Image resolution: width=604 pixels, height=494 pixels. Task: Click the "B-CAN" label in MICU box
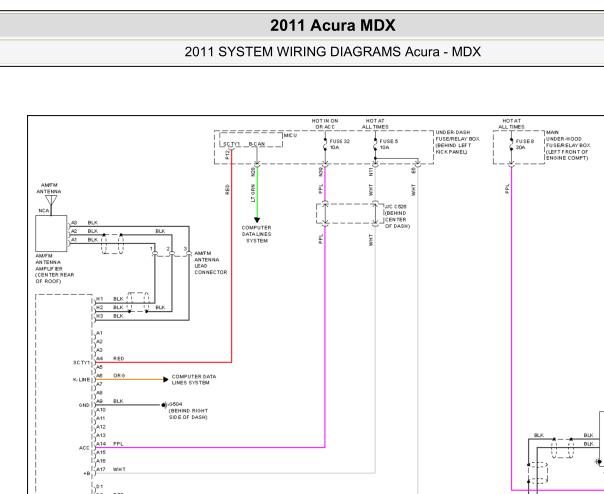pyautogui.click(x=257, y=144)
